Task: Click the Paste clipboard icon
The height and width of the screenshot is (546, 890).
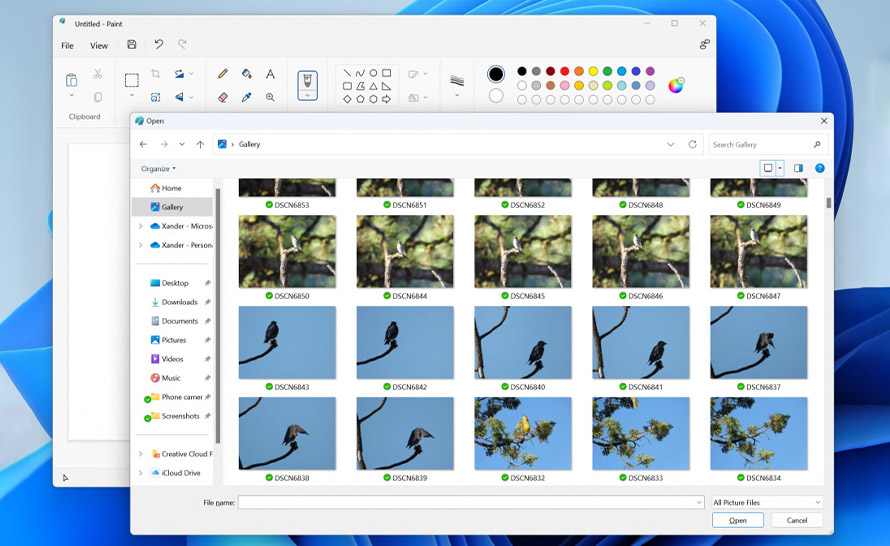Action: [72, 80]
